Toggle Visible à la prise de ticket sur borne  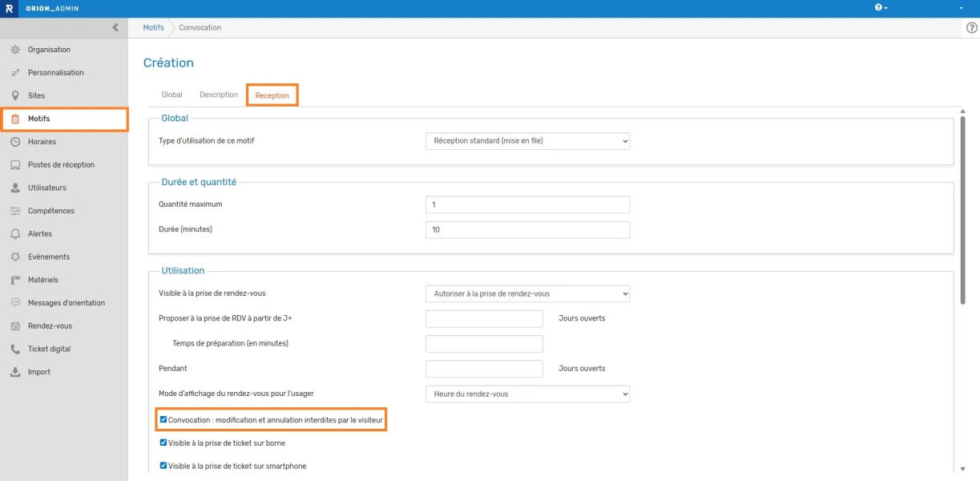[x=163, y=443]
